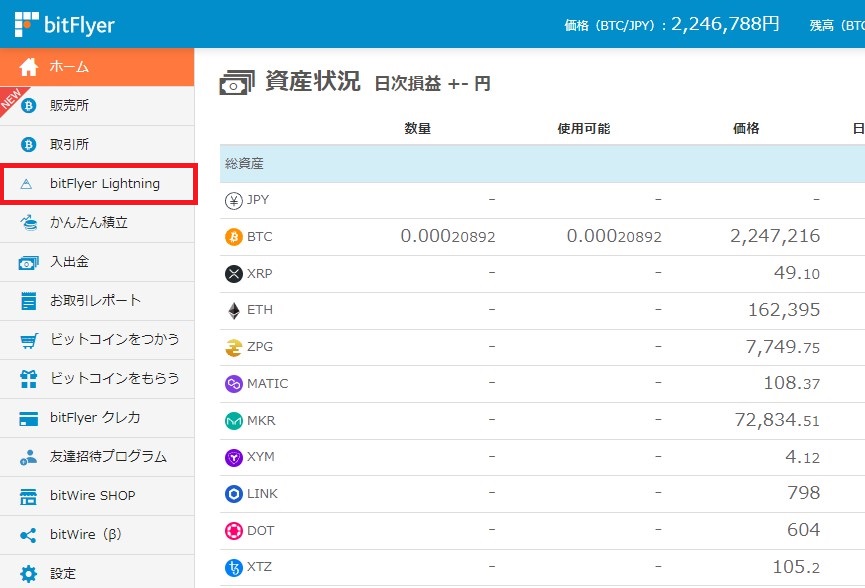Click the ZPG gold icon
865x588 pixels.
(x=234, y=348)
